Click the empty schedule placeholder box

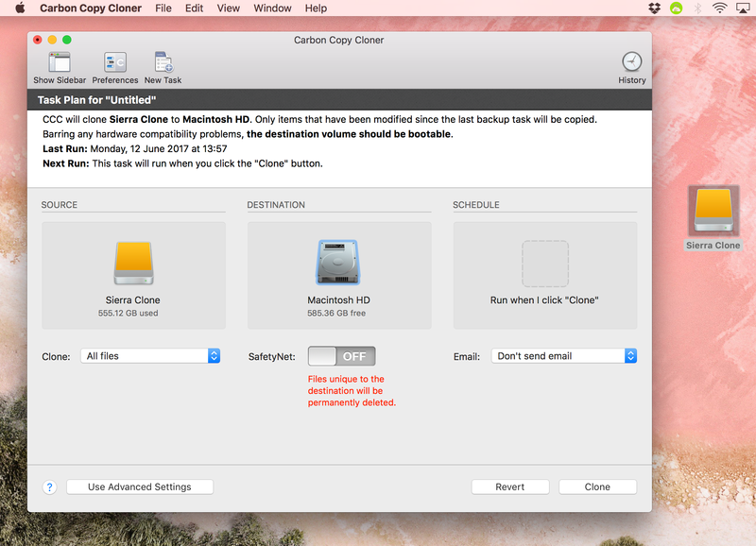click(545, 264)
